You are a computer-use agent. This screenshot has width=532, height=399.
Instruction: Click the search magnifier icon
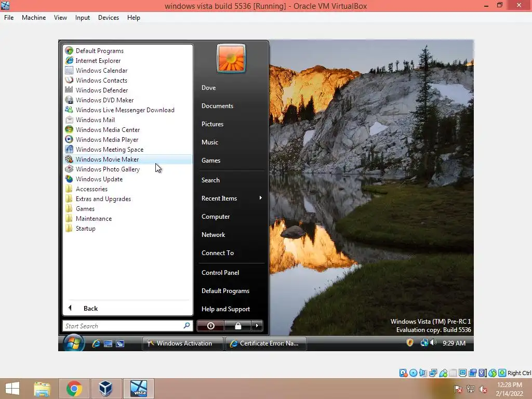tap(187, 326)
